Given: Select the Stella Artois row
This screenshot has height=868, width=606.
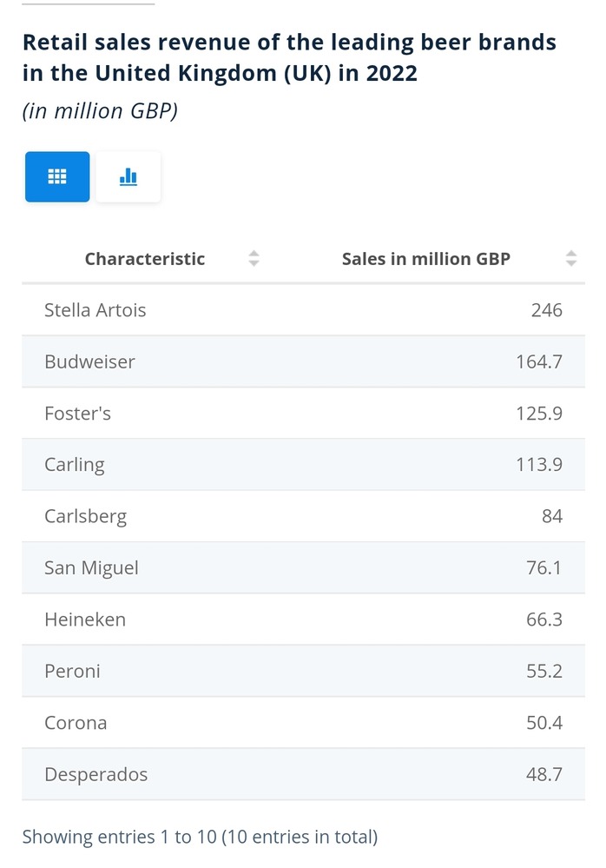Looking at the screenshot, I should [96, 310].
